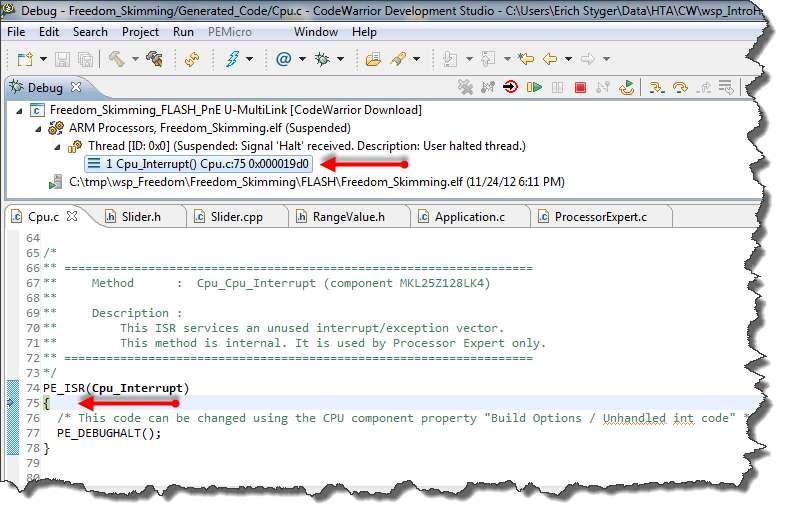Viewport: 790px width, 522px height.
Task: Switch to the RangeValue.h editor tab
Action: pyautogui.click(x=348, y=217)
